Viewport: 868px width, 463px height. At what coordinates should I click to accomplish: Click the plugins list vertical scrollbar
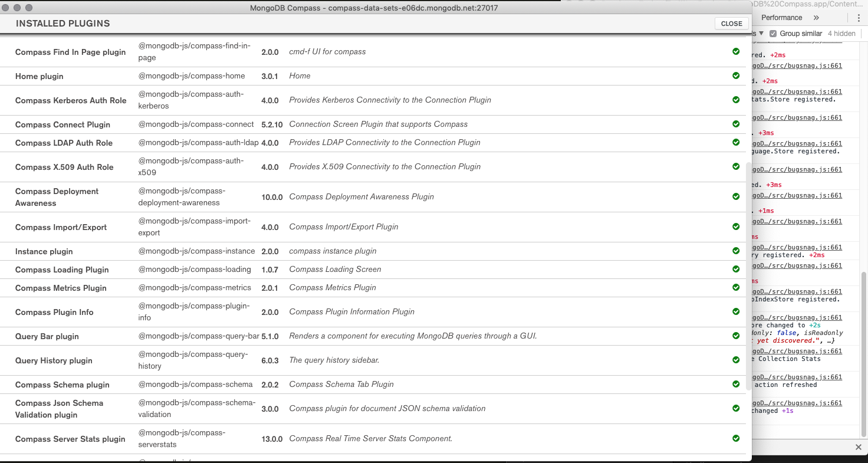[749, 276]
